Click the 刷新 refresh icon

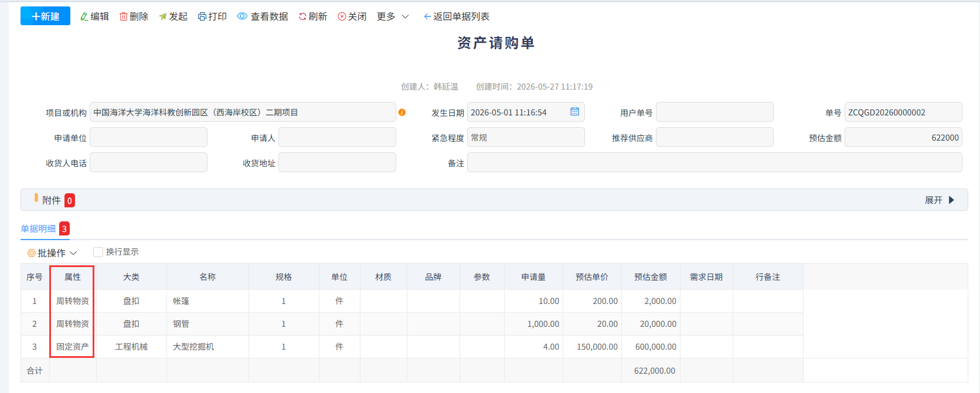[302, 16]
